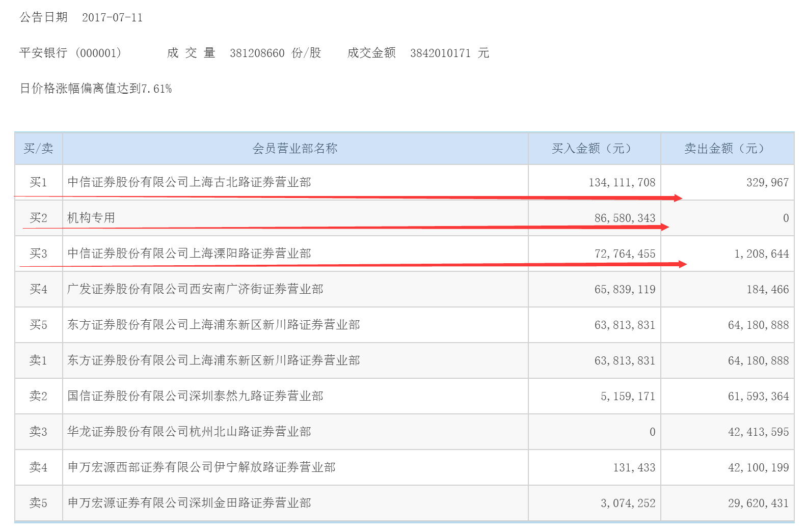Select the 买5 row label
Screen dimensions: 806x532
(38, 325)
